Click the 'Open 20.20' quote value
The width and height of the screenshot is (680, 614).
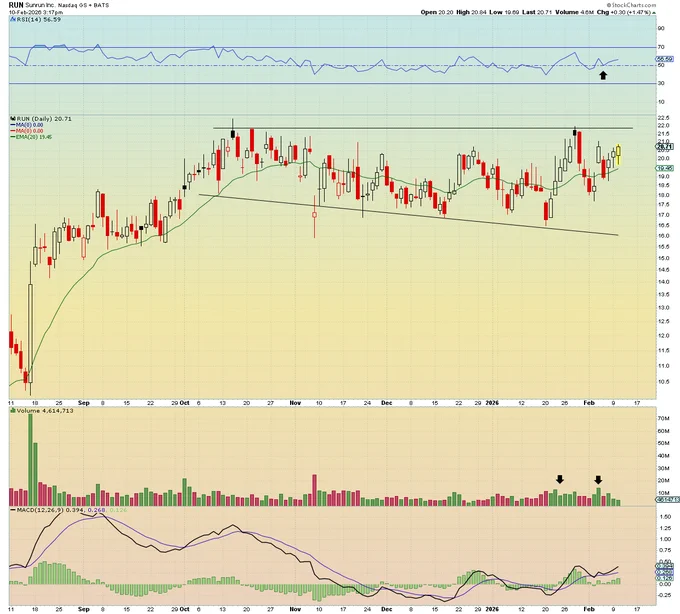(x=437, y=12)
